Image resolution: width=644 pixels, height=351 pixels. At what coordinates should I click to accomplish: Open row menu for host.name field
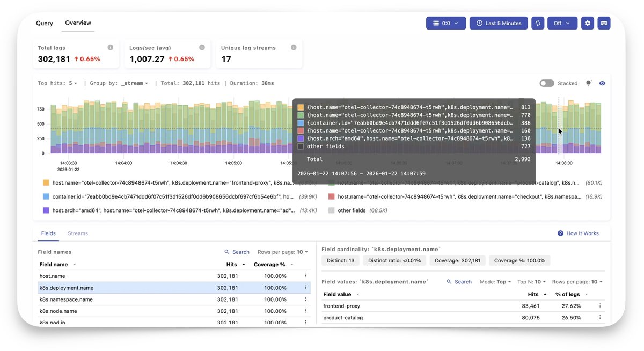[305, 276]
